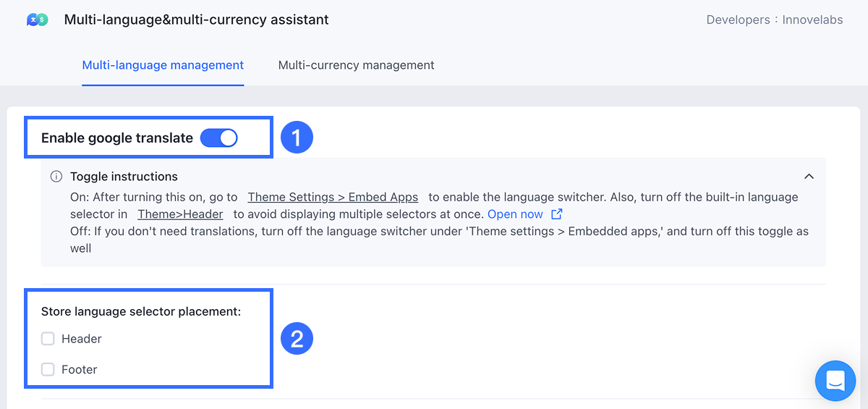This screenshot has width=868, height=409.
Task: Click the Toggle instructions heading
Action: [124, 177]
